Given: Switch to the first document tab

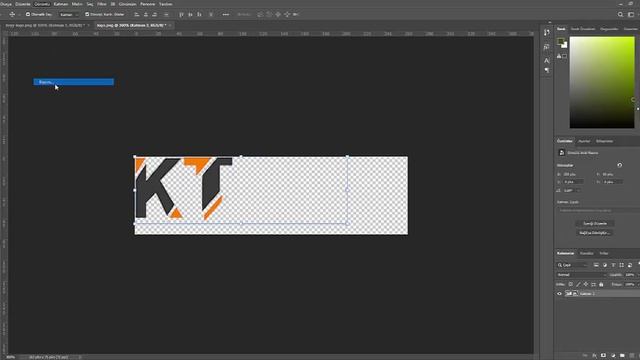Looking at the screenshot, I should [47, 25].
